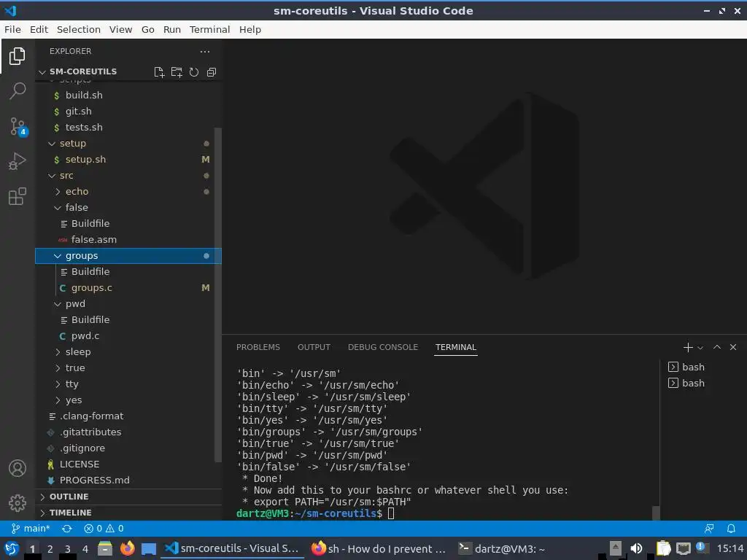Open the Edit menu
This screenshot has width=747, height=560.
(39, 29)
